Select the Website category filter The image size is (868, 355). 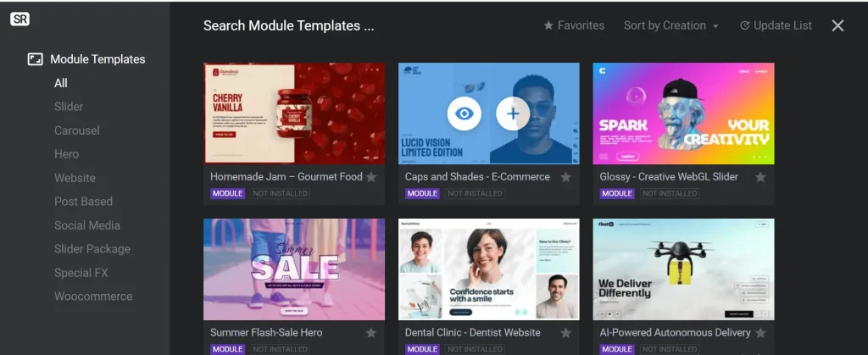pos(75,178)
